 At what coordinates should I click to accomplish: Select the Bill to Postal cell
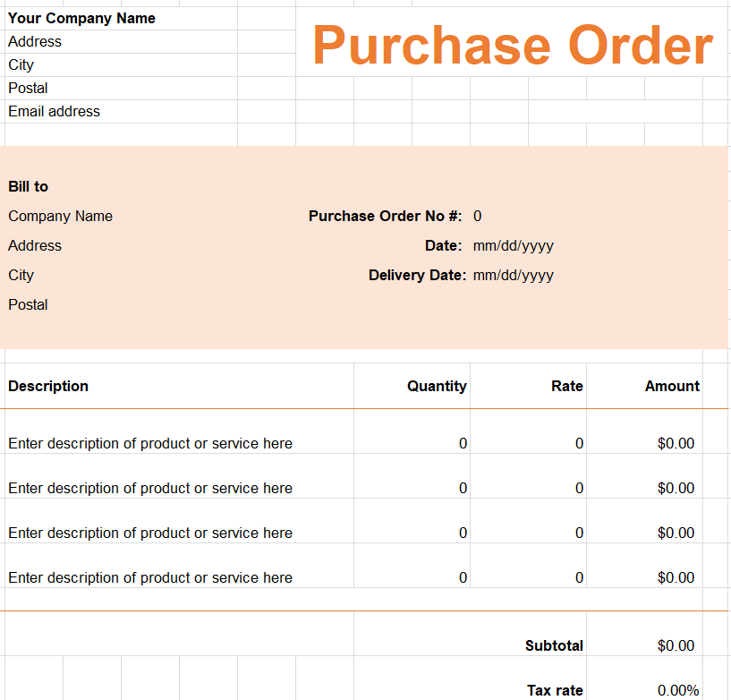(28, 305)
